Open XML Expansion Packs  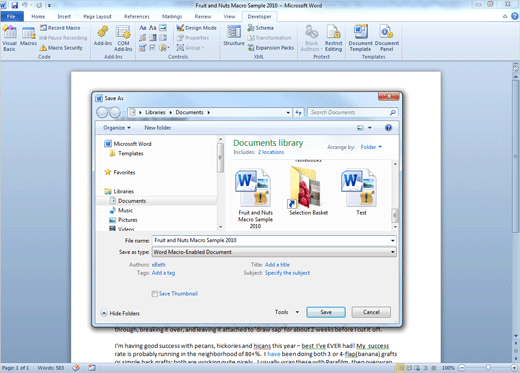pyautogui.click(x=271, y=48)
